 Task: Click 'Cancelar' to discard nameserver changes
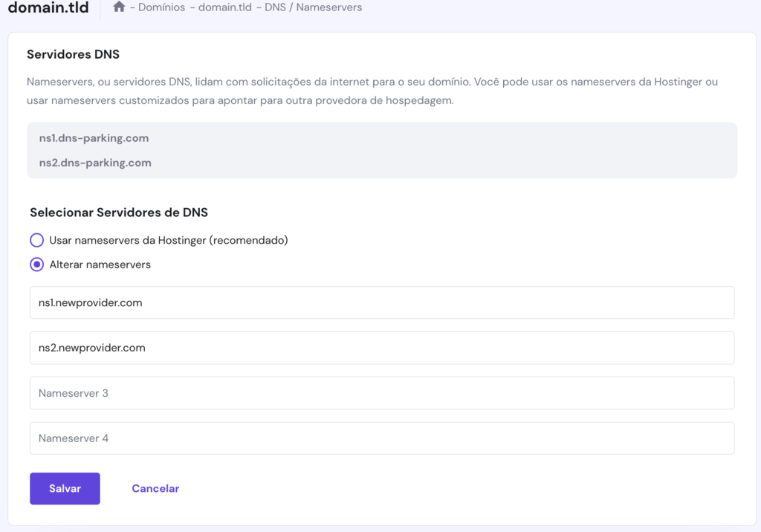(155, 488)
